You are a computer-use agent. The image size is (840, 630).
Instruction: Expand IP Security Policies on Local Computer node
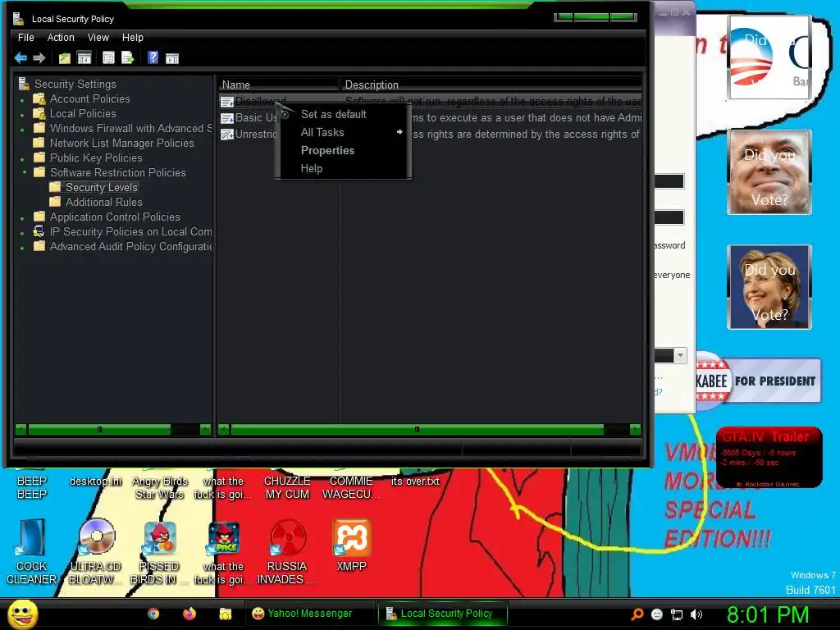point(22,233)
